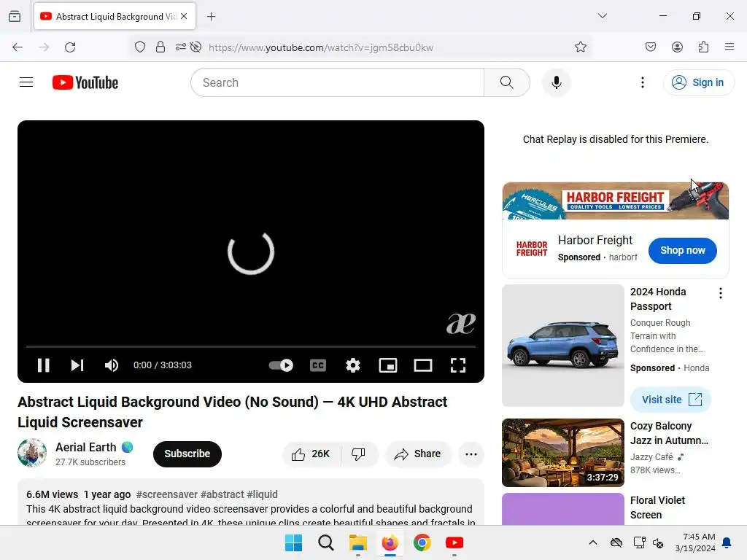Screen dimensions: 747x560
Task: Select the Abstract Liquid Background tab
Action: click(x=115, y=17)
